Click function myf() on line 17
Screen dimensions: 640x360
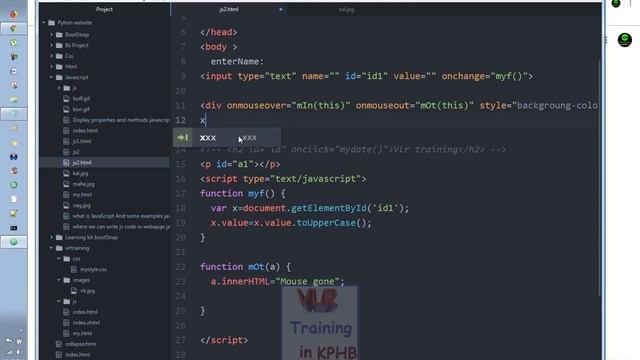(238, 193)
